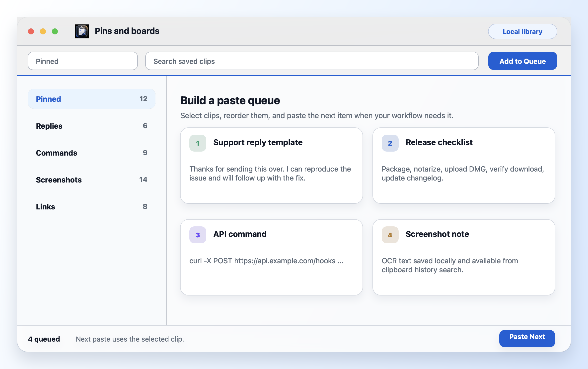Click the purple number 3 badge
The width and height of the screenshot is (588, 369).
click(198, 235)
